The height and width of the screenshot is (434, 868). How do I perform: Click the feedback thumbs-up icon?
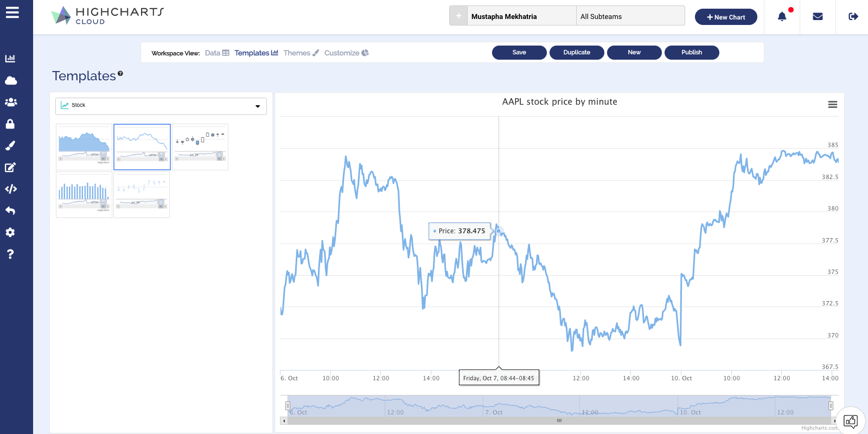pyautogui.click(x=850, y=421)
